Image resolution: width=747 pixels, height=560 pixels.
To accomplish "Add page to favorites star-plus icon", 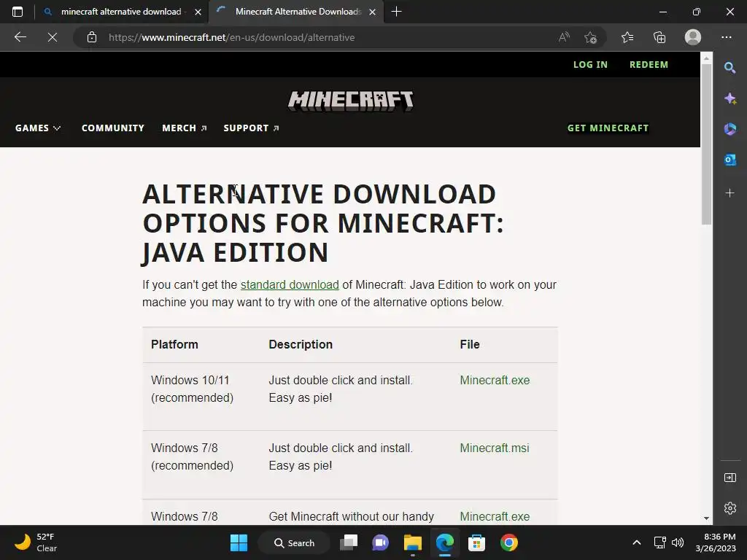I will pos(590,37).
